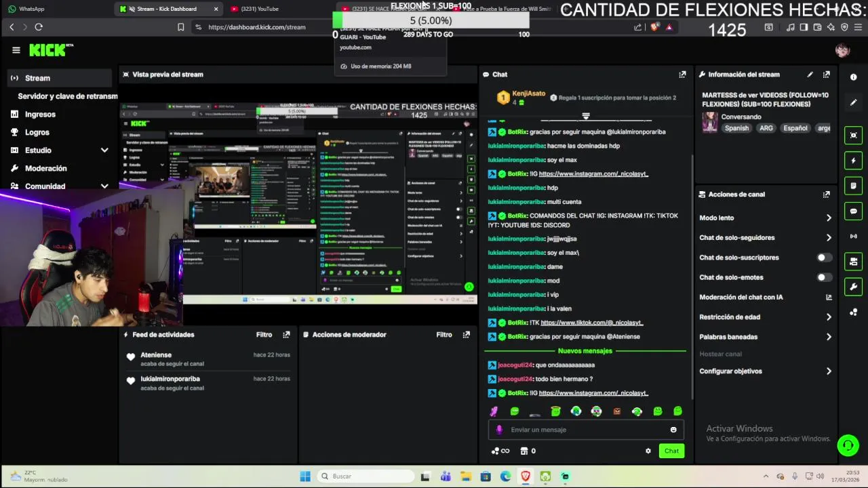Click the pencil icon in right sidebar
The image size is (868, 488).
(853, 102)
